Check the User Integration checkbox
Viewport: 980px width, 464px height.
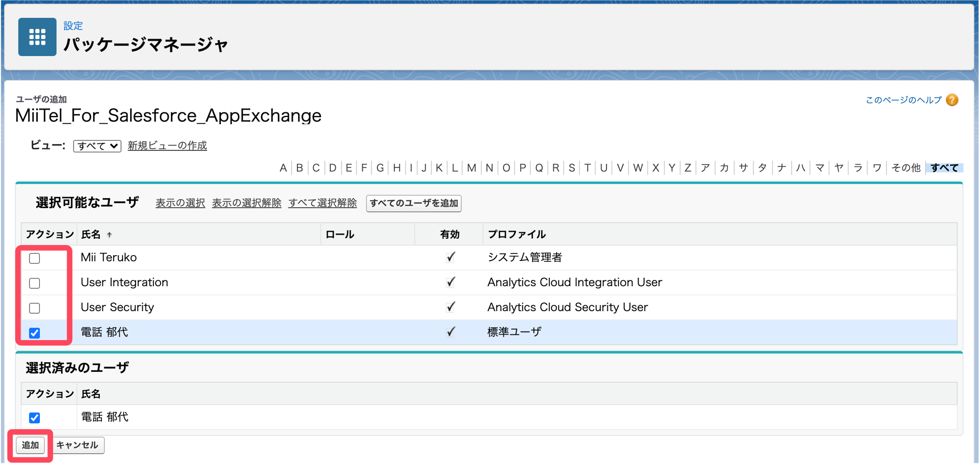tap(35, 283)
